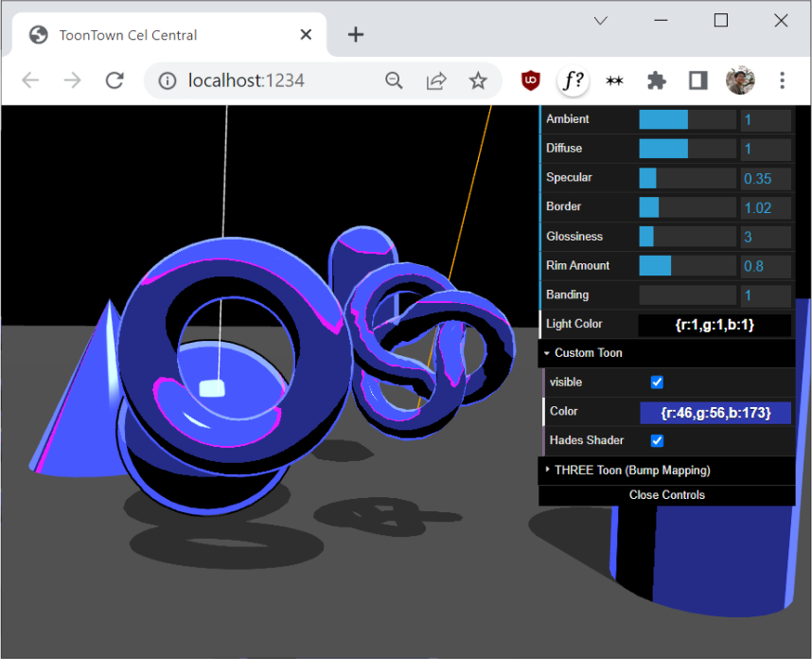Open the Chrome three-dot menu

click(782, 80)
